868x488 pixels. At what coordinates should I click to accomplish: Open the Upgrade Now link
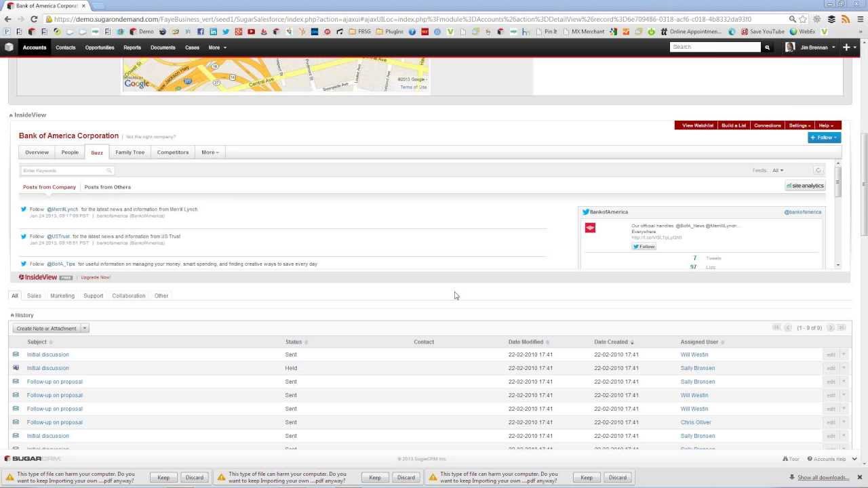(96, 277)
